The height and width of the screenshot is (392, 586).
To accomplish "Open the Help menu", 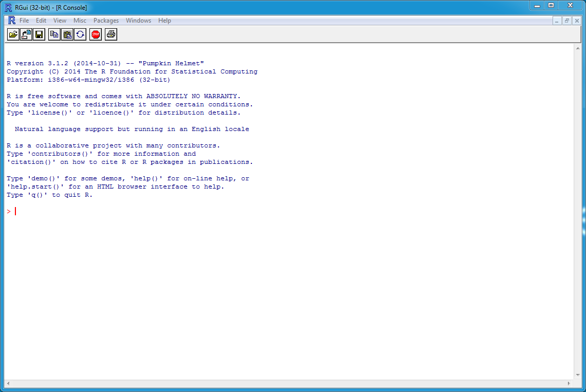I will click(164, 21).
